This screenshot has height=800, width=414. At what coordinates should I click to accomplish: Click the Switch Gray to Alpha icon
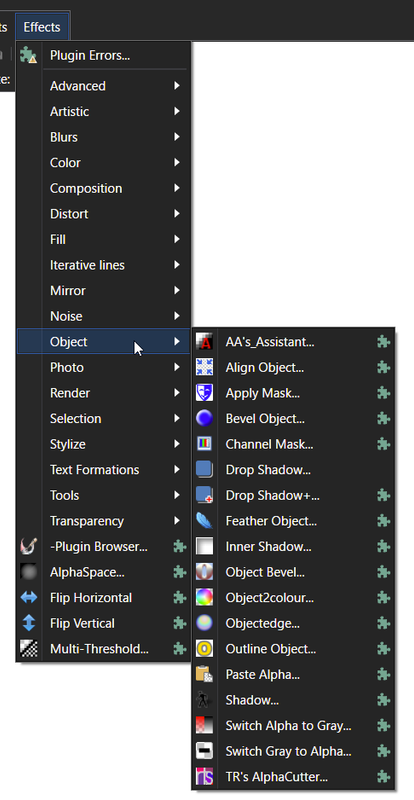(x=204, y=751)
